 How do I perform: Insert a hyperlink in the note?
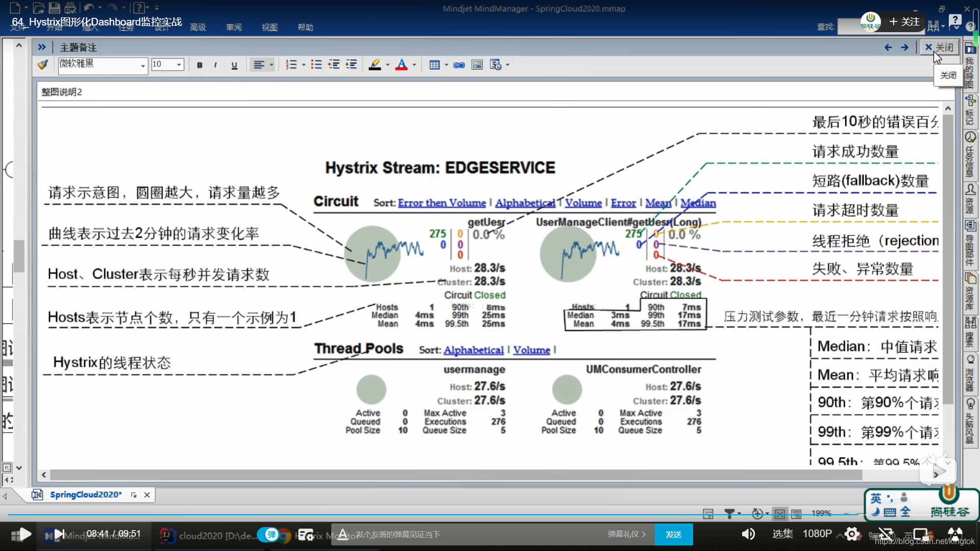click(x=459, y=65)
